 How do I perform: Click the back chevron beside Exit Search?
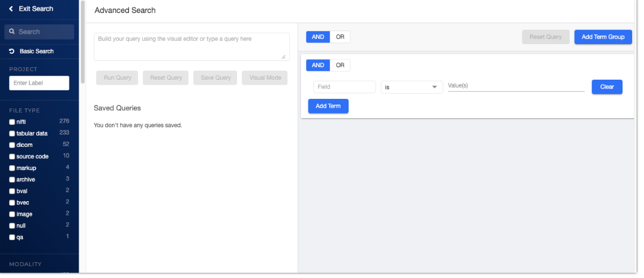pos(11,8)
